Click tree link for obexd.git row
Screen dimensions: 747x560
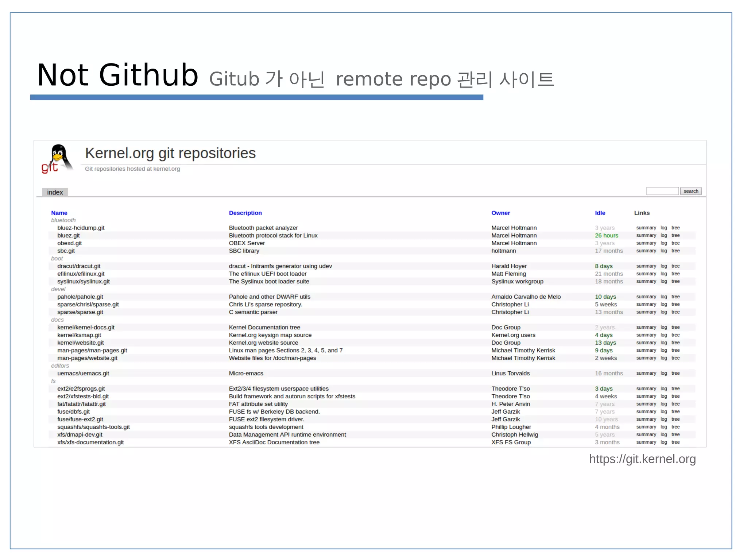(x=676, y=243)
